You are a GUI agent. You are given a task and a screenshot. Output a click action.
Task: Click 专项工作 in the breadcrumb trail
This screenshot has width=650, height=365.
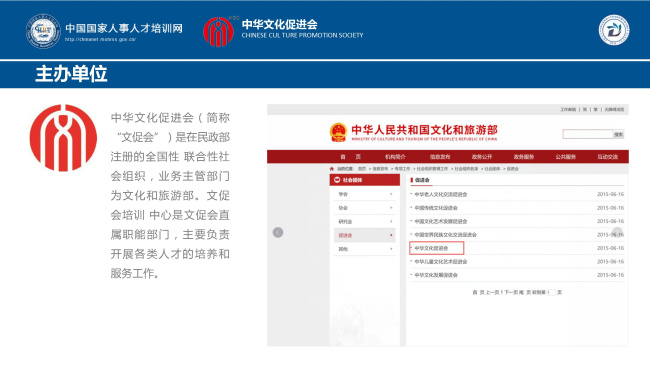(x=402, y=169)
